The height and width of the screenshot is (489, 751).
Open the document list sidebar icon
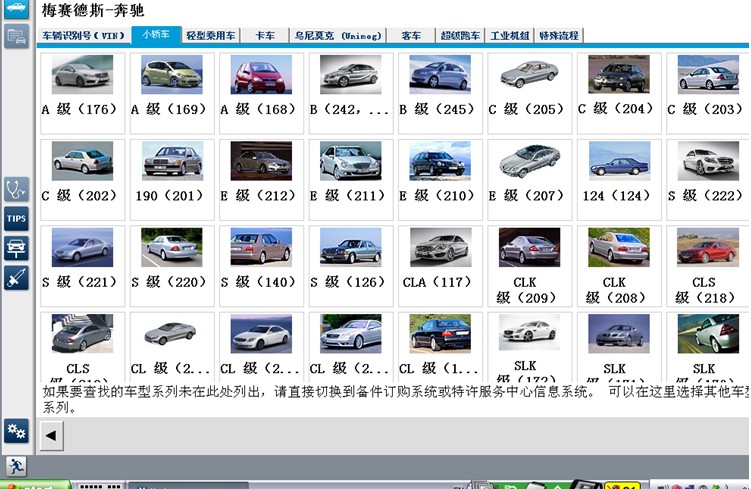(x=16, y=36)
